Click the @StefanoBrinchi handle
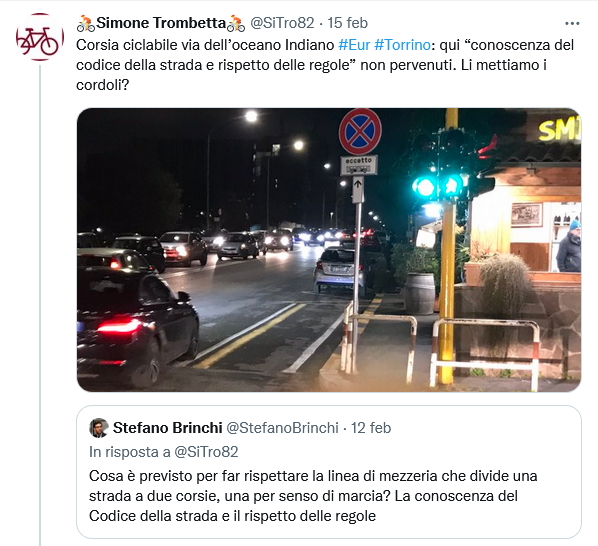598x546 pixels. (282, 427)
